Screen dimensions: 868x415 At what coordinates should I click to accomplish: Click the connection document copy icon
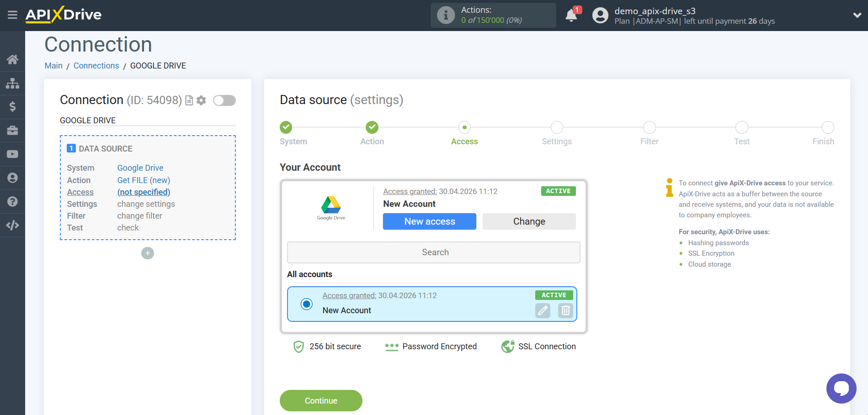coord(189,100)
